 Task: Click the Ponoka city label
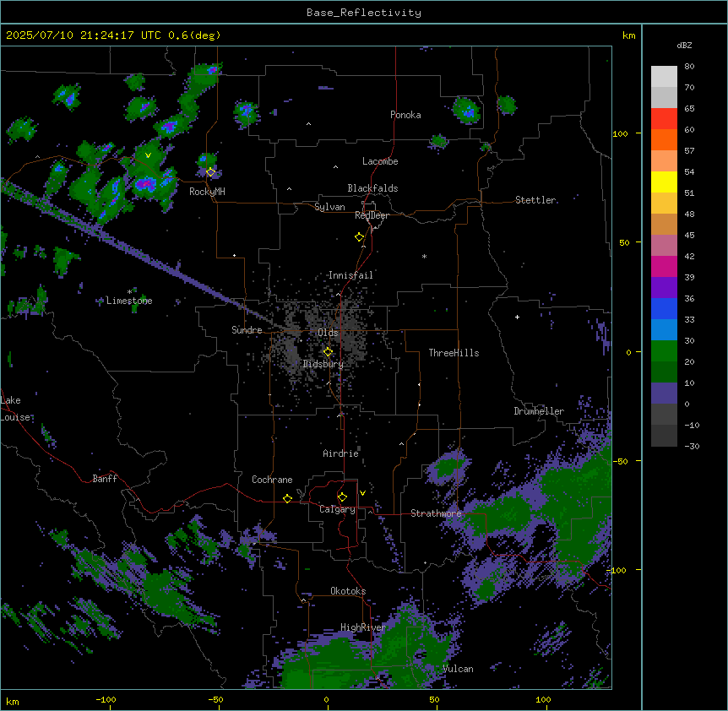(x=405, y=115)
